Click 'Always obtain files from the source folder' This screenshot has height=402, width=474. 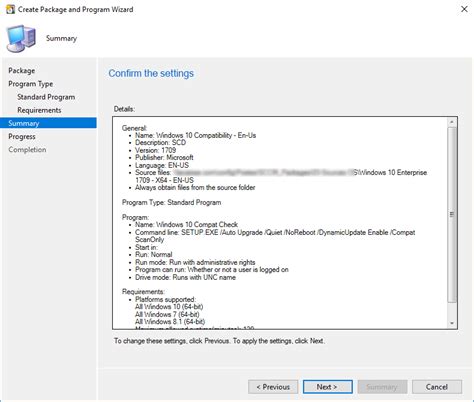tap(195, 188)
